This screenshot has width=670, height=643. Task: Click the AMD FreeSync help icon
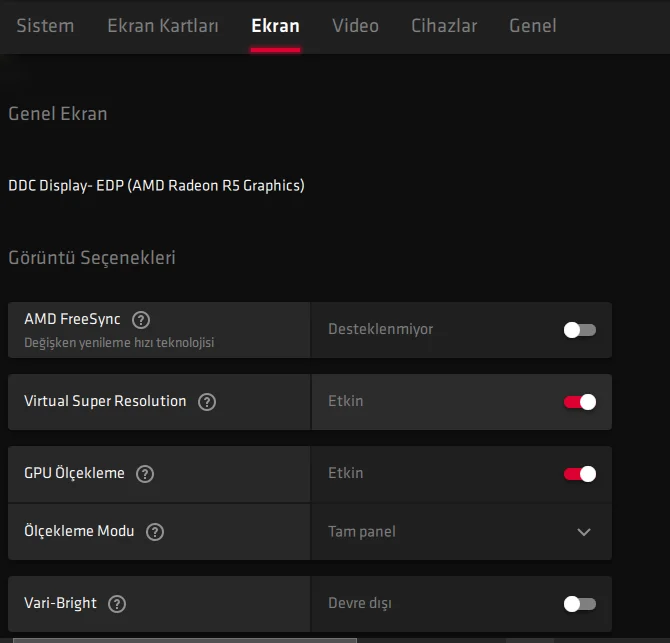coord(141,320)
